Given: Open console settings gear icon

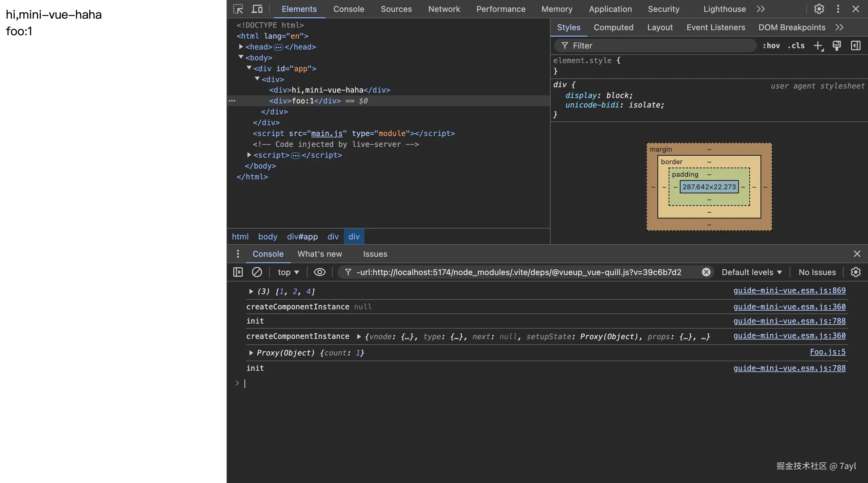Looking at the screenshot, I should coord(855,272).
